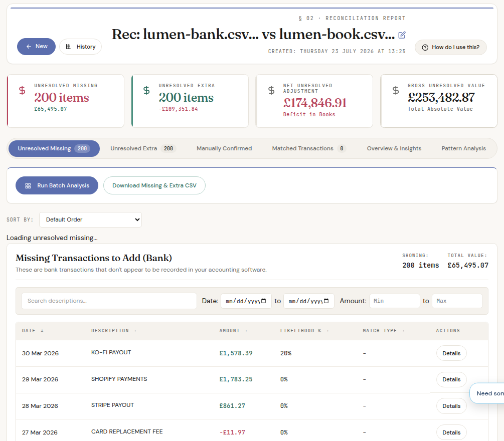This screenshot has height=441, width=504.
Task: Click the SHOPIFY PAYMENTS description
Action: click(119, 379)
